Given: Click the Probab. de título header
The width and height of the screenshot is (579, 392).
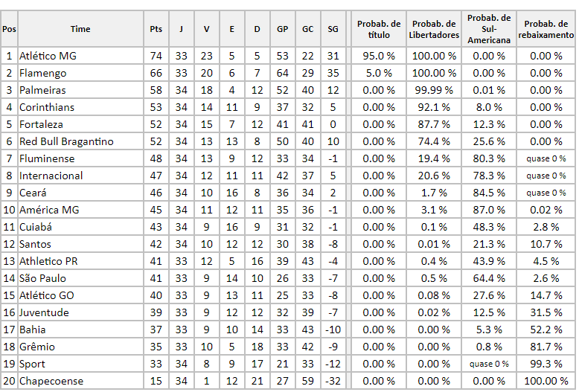Looking at the screenshot, I should click(x=379, y=29).
